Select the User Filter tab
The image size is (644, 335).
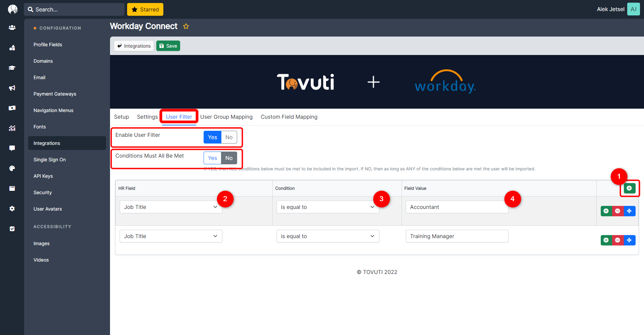pos(179,117)
